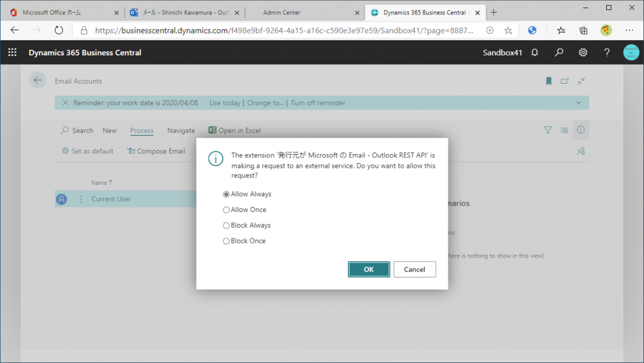The height and width of the screenshot is (363, 644).
Task: Open the help question mark
Action: [607, 52]
